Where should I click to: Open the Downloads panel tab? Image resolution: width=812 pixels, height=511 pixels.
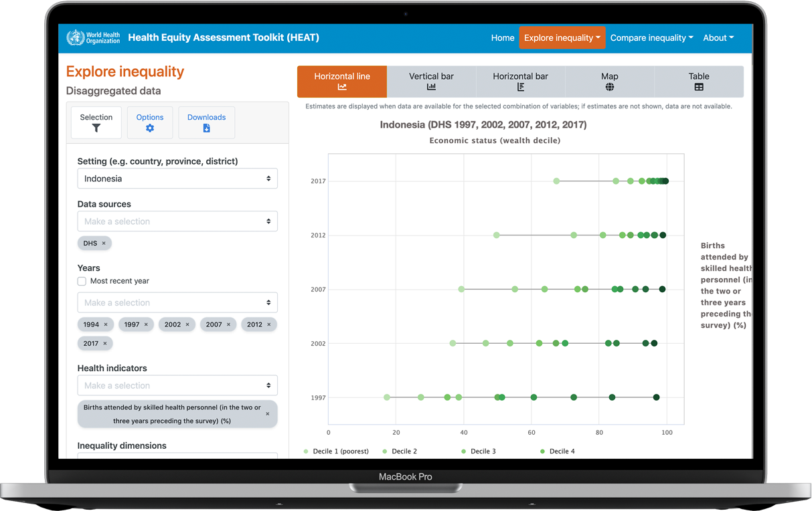coord(206,122)
